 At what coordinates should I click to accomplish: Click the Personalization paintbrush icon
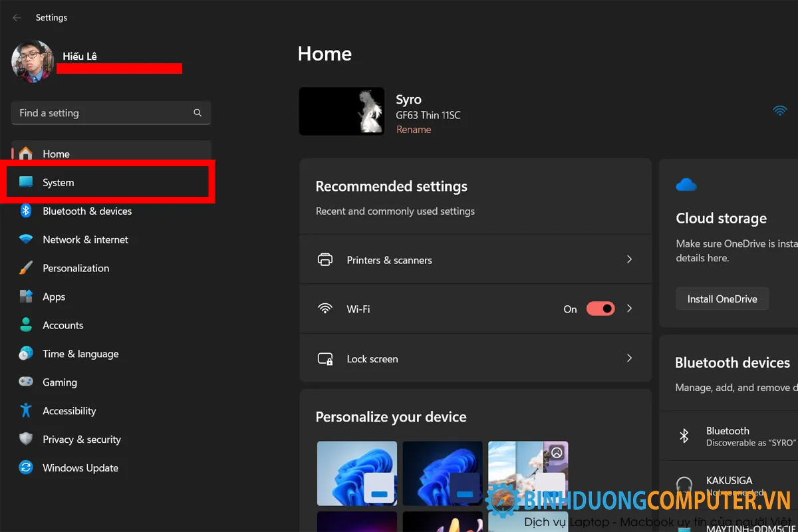(x=26, y=268)
